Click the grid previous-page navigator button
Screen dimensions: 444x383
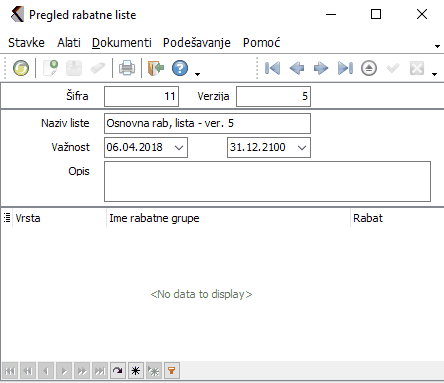pyautogui.click(x=28, y=371)
